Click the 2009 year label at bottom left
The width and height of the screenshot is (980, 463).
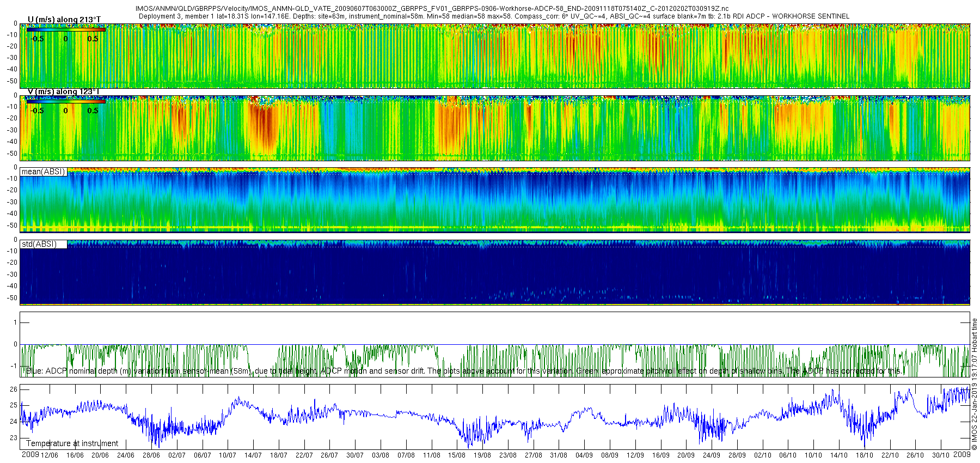point(30,454)
